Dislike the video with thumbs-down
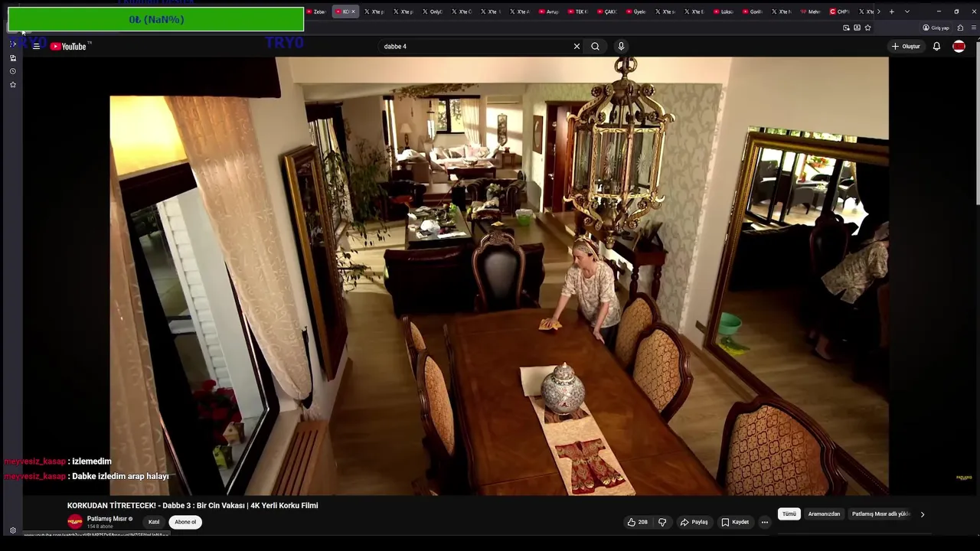980x551 pixels. click(x=662, y=522)
